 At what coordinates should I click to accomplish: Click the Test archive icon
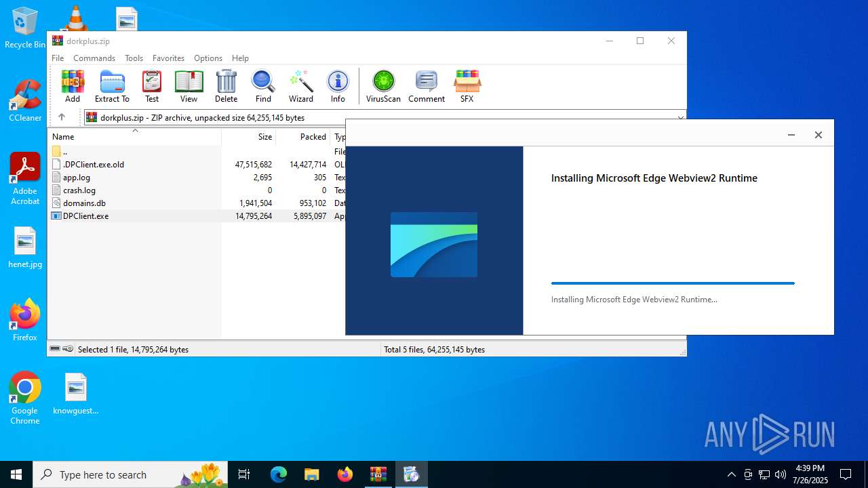(x=152, y=86)
